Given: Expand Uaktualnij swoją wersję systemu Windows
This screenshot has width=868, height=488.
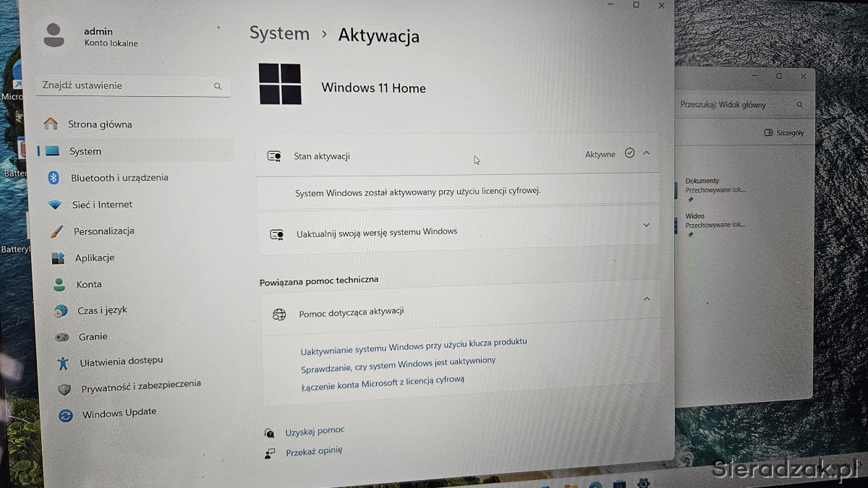Looking at the screenshot, I should (x=647, y=225).
